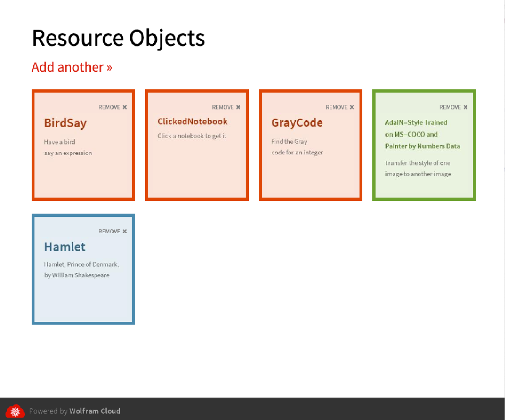This screenshot has width=505, height=420.
Task: Open the ClickedNotebook title
Action: [x=192, y=121]
